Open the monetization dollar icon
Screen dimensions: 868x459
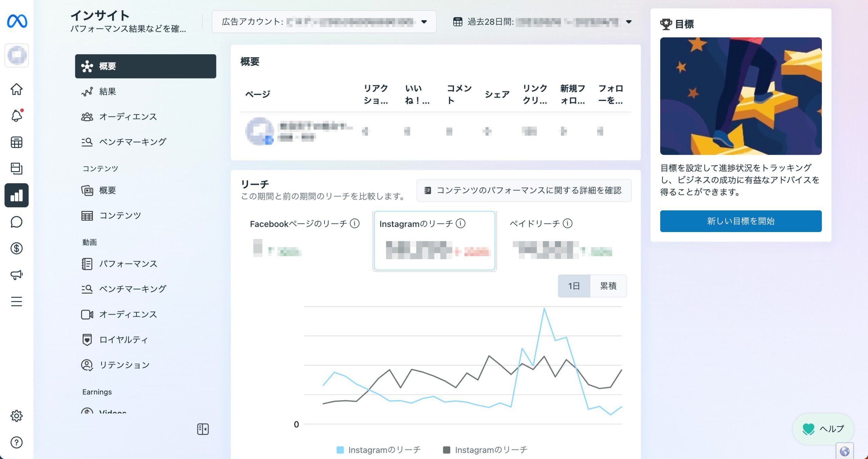pos(16,248)
